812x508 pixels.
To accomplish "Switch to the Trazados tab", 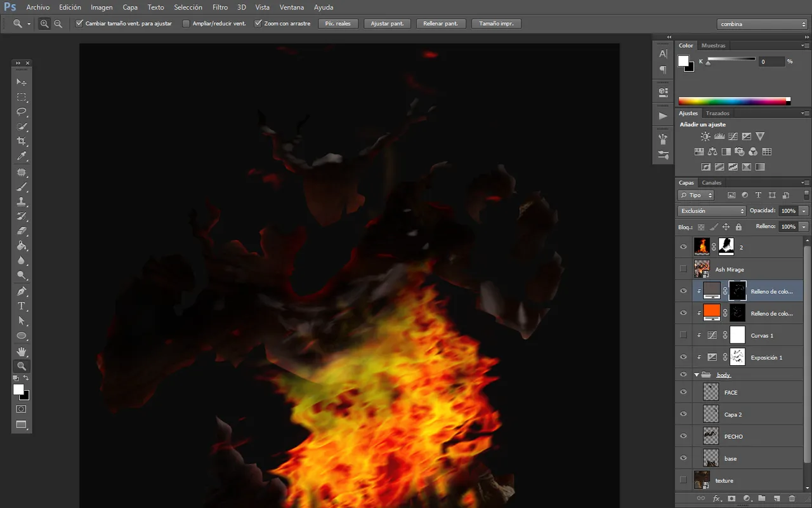I will click(717, 114).
